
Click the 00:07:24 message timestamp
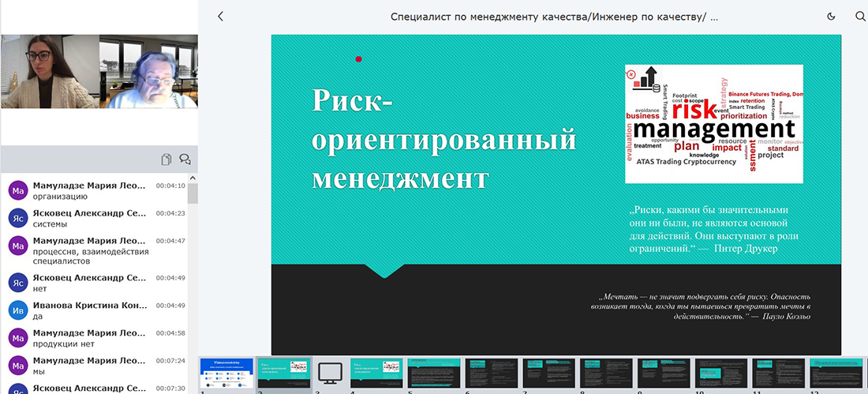tap(170, 361)
